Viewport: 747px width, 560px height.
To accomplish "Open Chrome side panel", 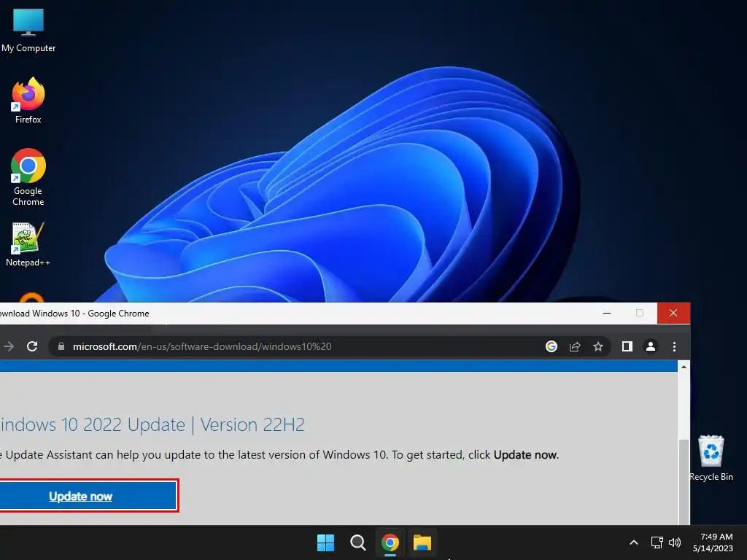I will [627, 346].
